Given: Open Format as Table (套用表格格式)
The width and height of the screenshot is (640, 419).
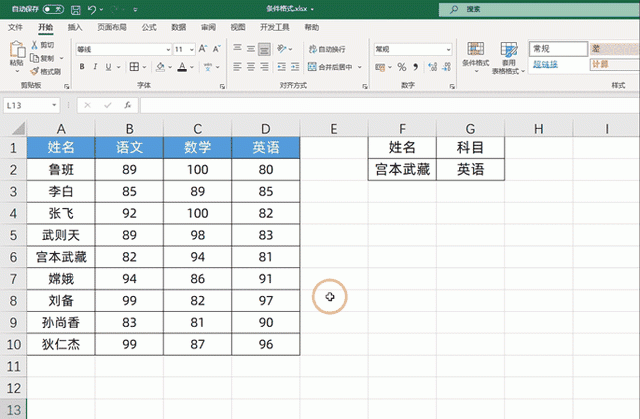Looking at the screenshot, I should (508, 58).
